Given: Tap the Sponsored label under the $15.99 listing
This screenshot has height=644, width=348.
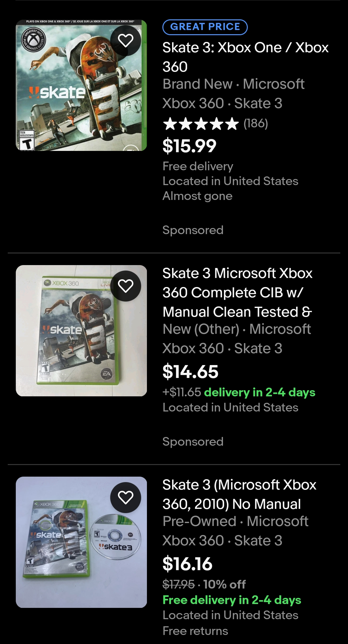Looking at the screenshot, I should pyautogui.click(x=193, y=230).
